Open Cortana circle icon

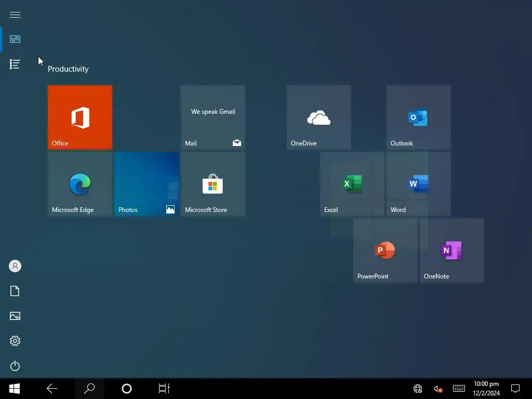[127, 389]
